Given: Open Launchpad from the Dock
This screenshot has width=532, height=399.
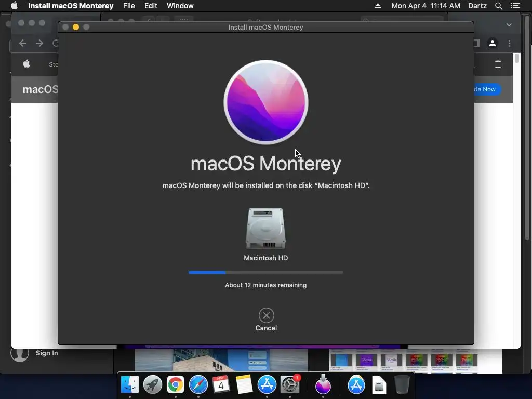Looking at the screenshot, I should tap(153, 385).
